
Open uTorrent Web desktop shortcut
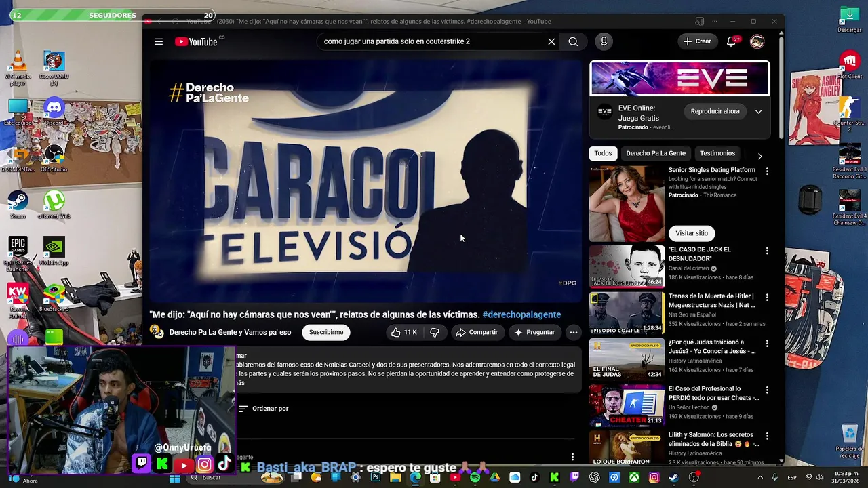click(x=54, y=205)
